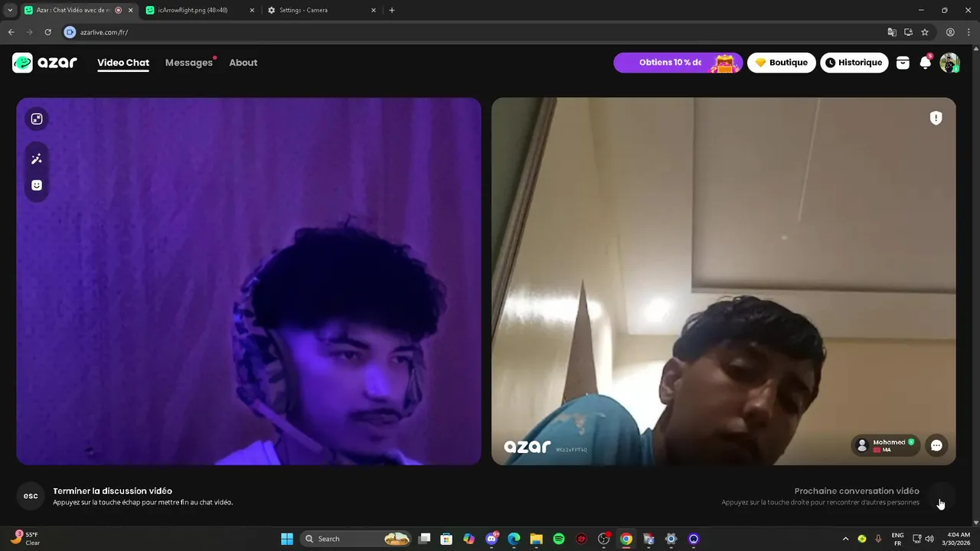Click 'Prochaine conversation vidéo' label

857,491
